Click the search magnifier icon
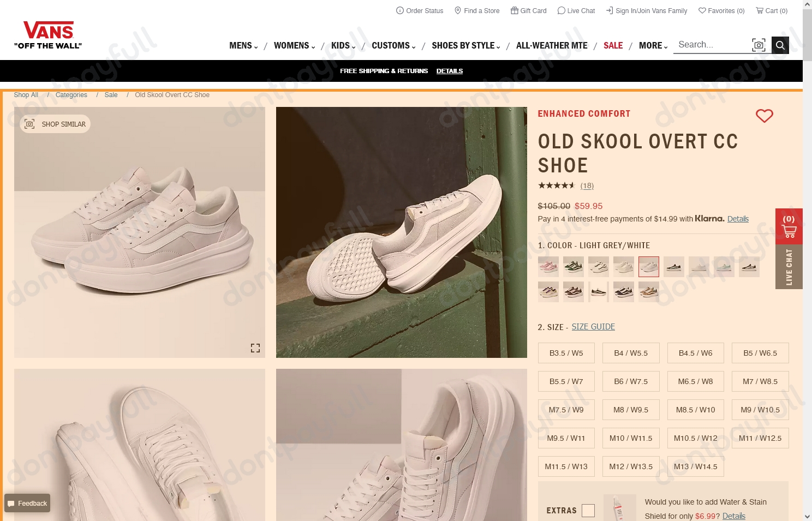Screen dimensions: 812x521 tap(780, 45)
